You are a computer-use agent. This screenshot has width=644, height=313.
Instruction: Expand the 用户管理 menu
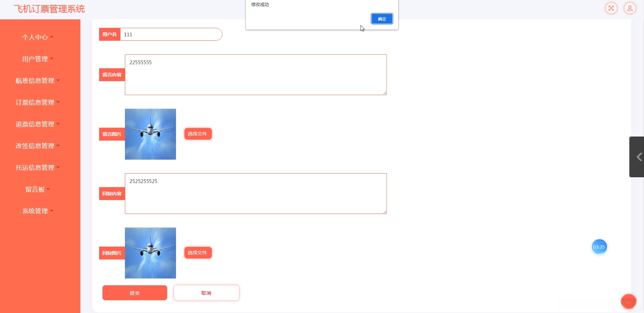38,59
